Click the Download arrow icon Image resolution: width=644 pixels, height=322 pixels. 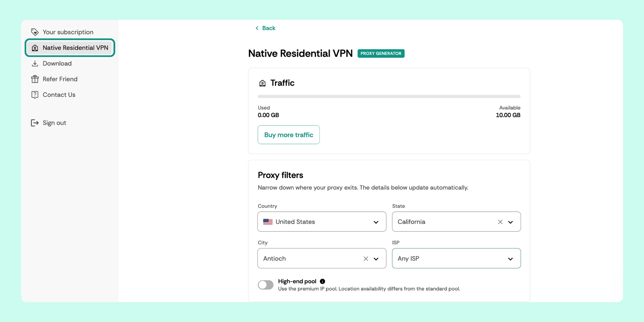coord(35,64)
